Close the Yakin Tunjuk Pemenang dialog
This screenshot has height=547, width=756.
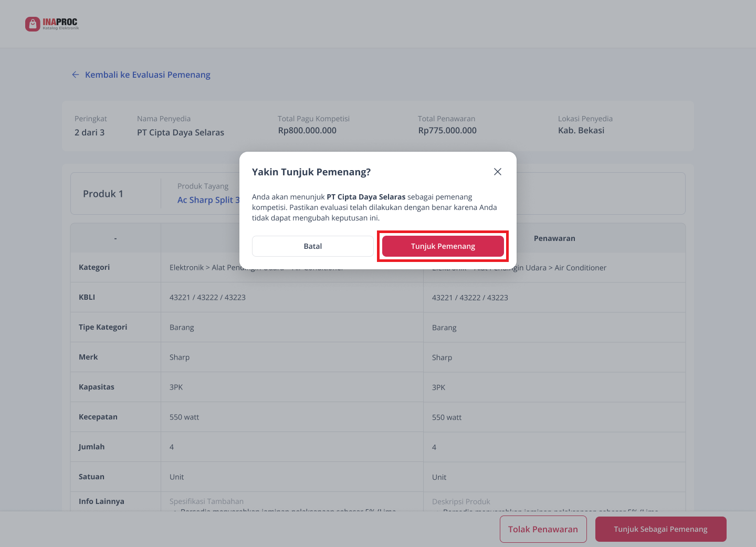pyautogui.click(x=498, y=172)
